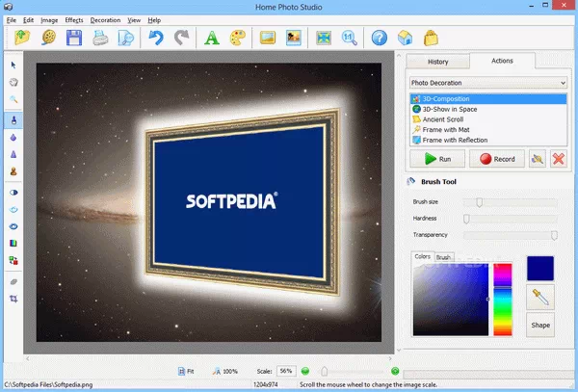Open the Decoration menu
Image resolution: width=578 pixels, height=392 pixels.
tap(105, 19)
